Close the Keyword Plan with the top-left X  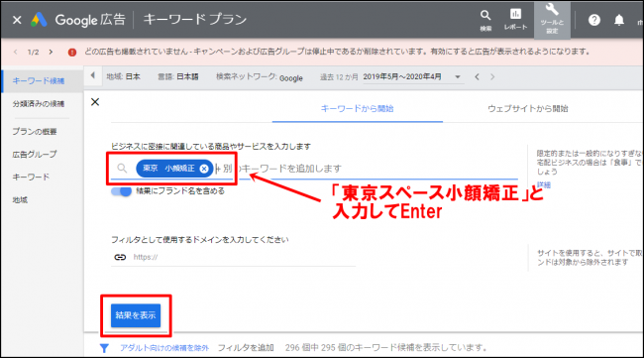tap(17, 20)
